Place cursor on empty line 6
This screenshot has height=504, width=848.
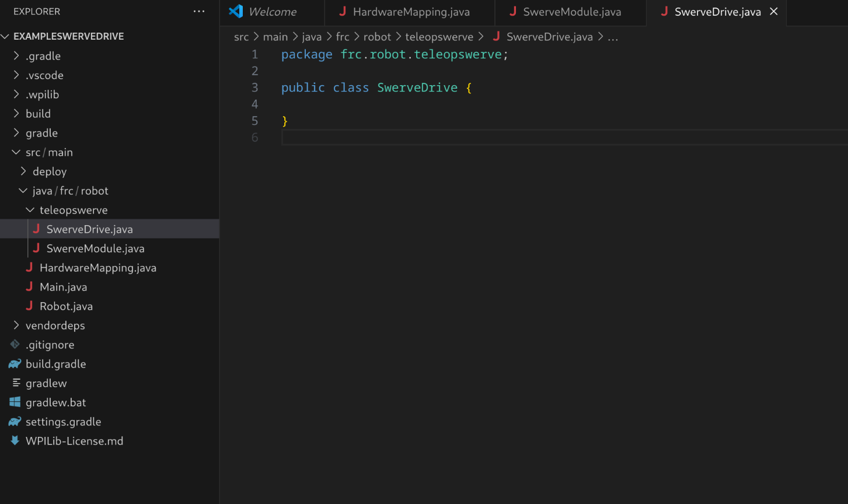(x=564, y=138)
